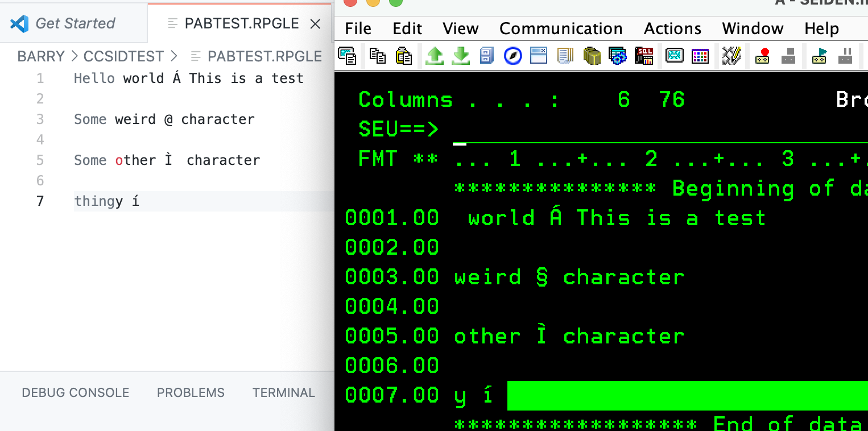Open the PROBLEMS panel tab
Screen dimensions: 868x431
(x=191, y=393)
